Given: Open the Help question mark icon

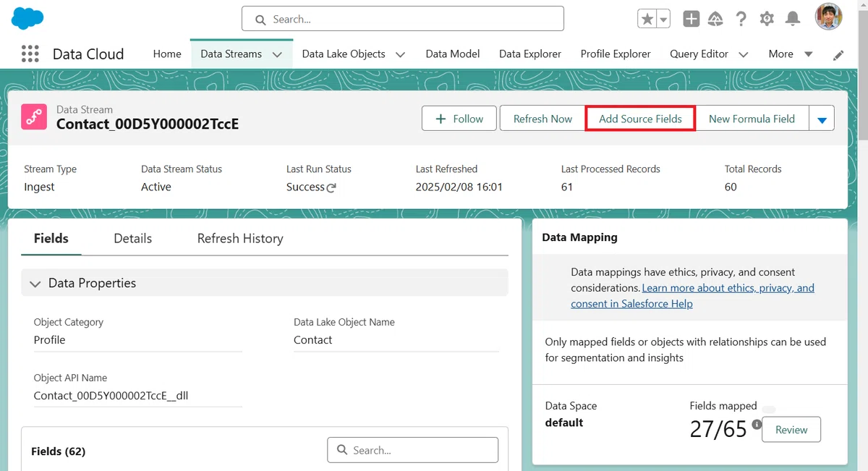Looking at the screenshot, I should (x=741, y=19).
